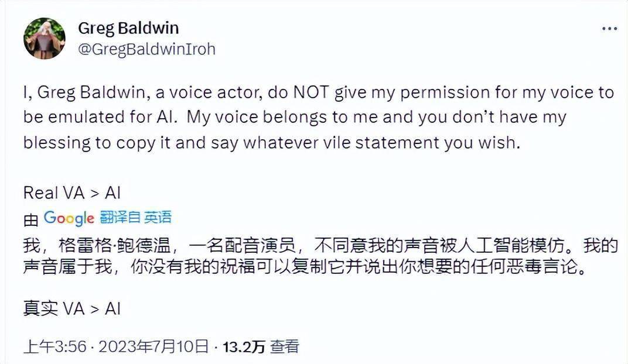This screenshot has width=628, height=364.
Task: Click the Google logo in the translation line
Action: click(x=69, y=218)
